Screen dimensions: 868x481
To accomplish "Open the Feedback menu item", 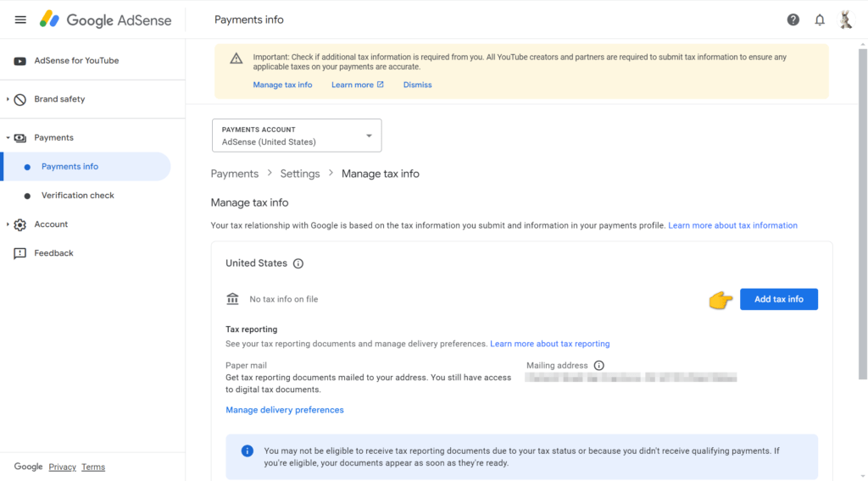I will coord(53,253).
